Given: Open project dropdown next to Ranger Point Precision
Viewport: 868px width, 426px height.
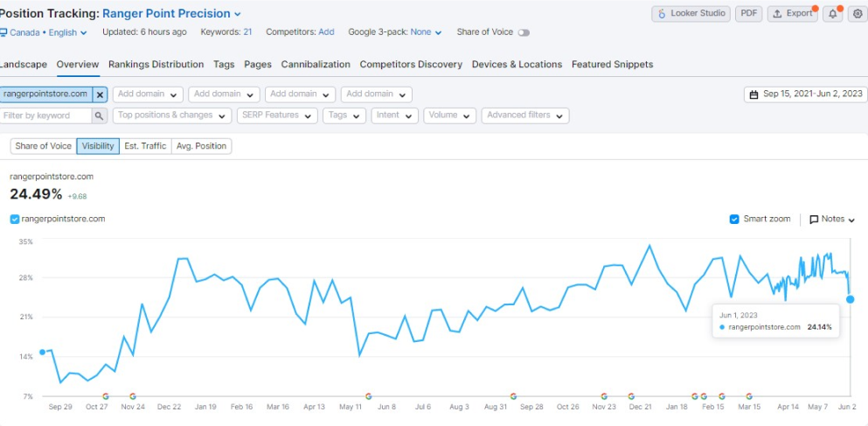Looking at the screenshot, I should coord(238,14).
